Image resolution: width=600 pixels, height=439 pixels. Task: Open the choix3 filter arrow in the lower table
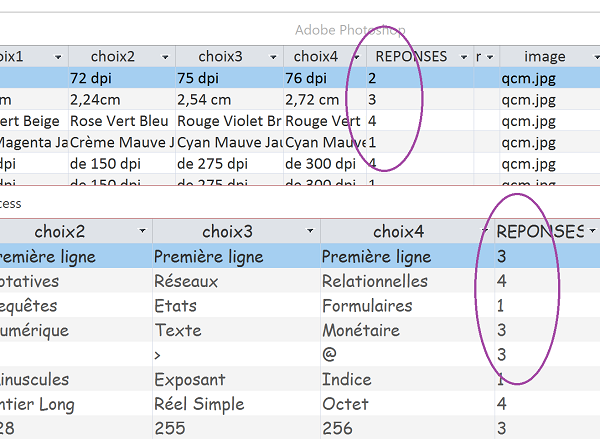311,232
